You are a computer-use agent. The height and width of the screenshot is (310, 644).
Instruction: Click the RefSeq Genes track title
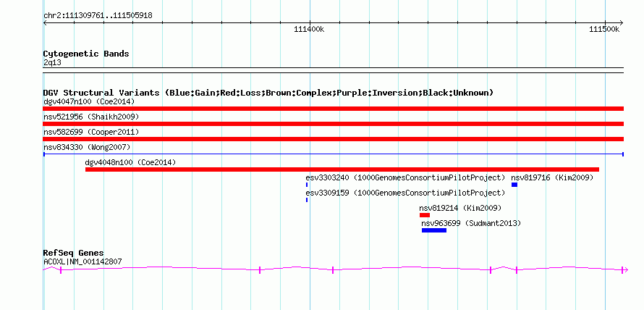point(74,253)
